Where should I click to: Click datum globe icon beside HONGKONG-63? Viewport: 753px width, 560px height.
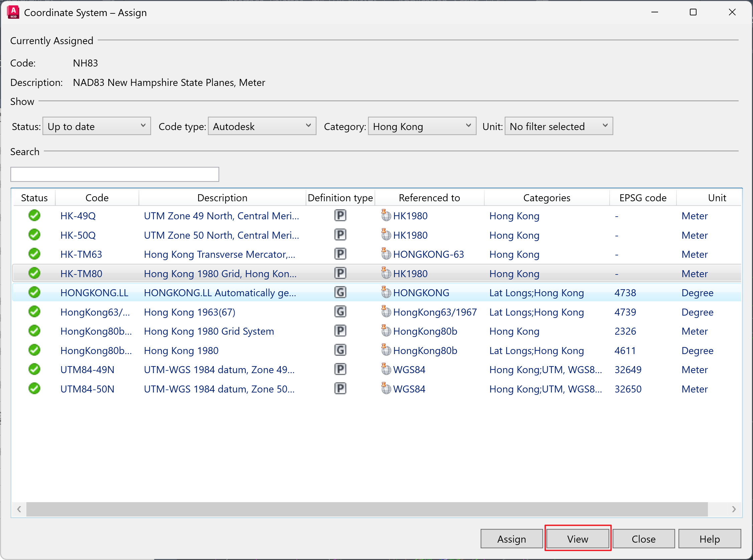point(385,253)
